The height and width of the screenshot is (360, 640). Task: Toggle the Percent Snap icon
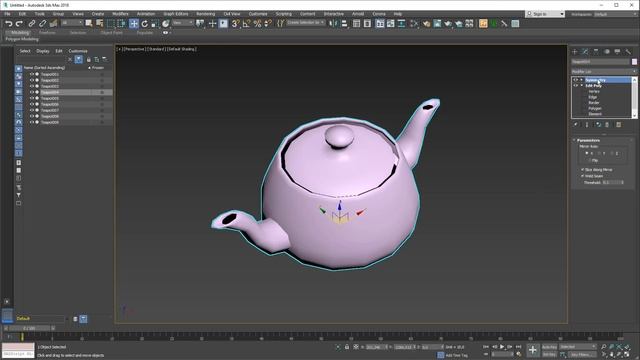pos(257,24)
